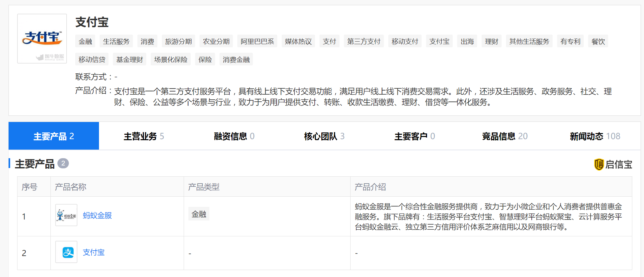The width and height of the screenshot is (644, 277).
Task: Open the 支付宝 product link in table
Action: [94, 253]
